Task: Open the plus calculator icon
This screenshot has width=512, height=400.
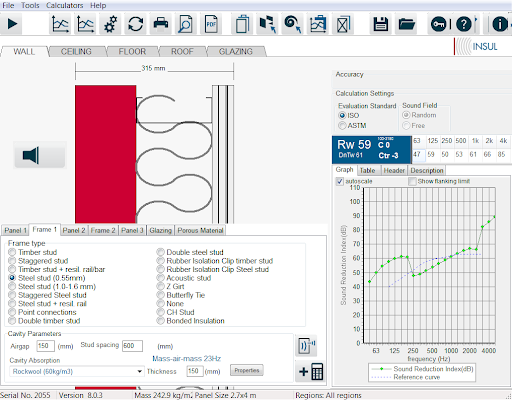Action: [311, 371]
